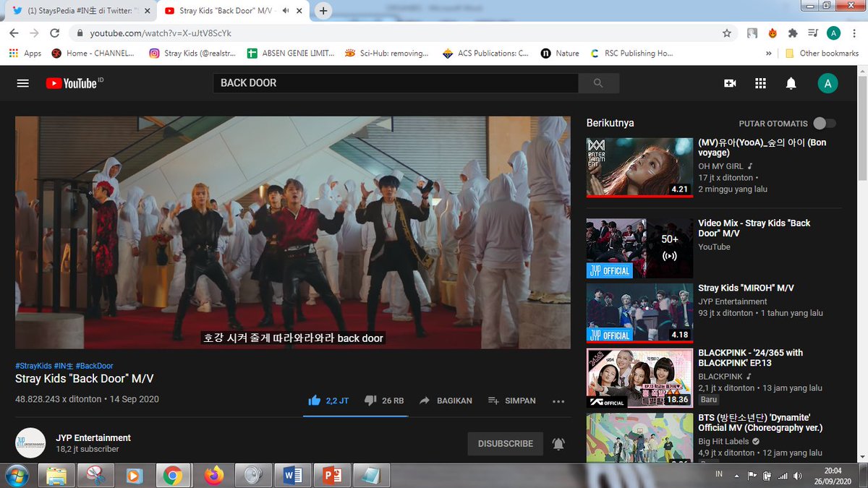Open Firefox from the taskbar
This screenshot has width=868, height=488.
click(213, 475)
